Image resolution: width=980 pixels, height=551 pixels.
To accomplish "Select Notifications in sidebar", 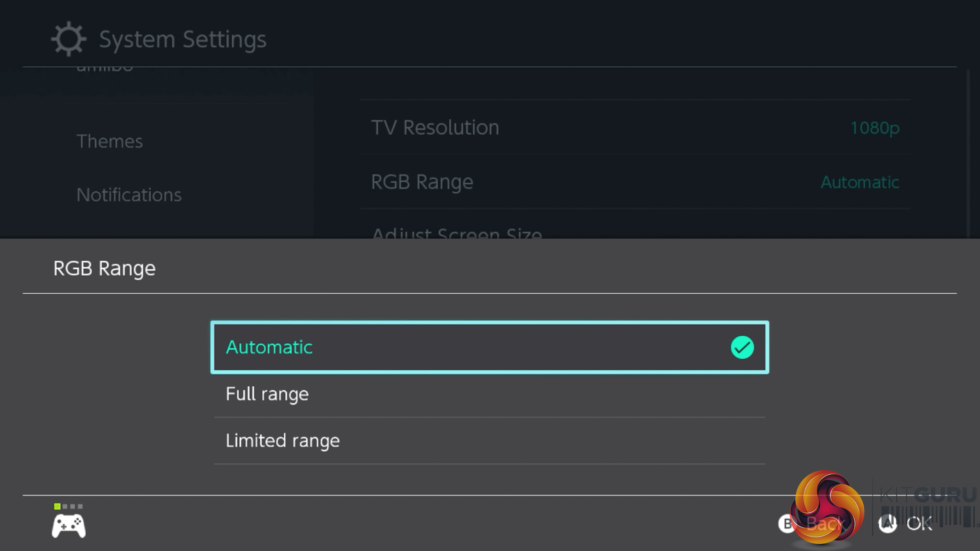I will point(129,195).
